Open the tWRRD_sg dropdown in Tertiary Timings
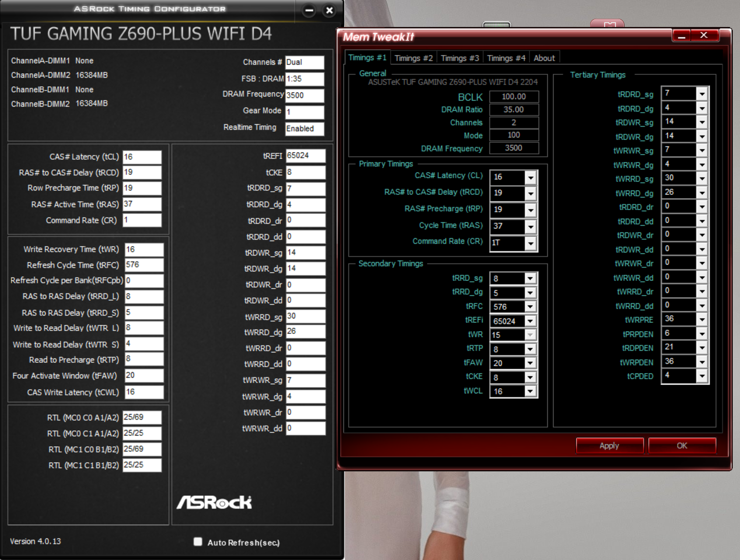 [x=702, y=178]
